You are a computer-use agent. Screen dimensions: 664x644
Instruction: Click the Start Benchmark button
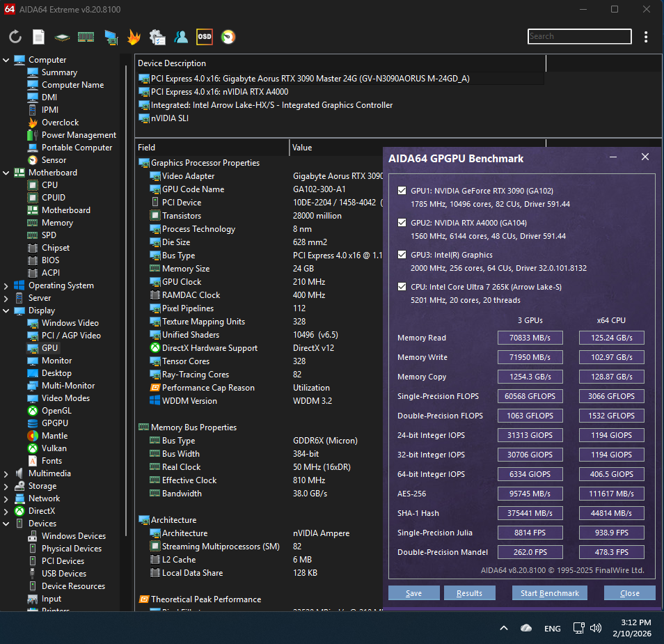(x=550, y=593)
